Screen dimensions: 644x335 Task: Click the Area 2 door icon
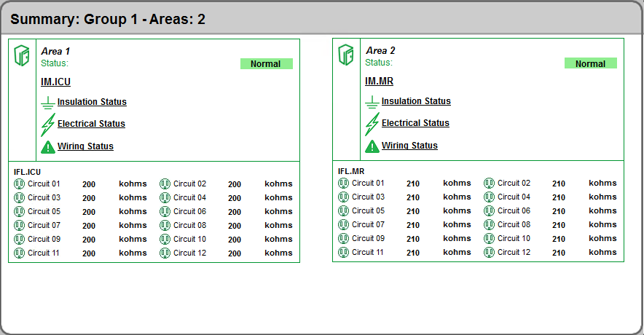[x=346, y=55]
